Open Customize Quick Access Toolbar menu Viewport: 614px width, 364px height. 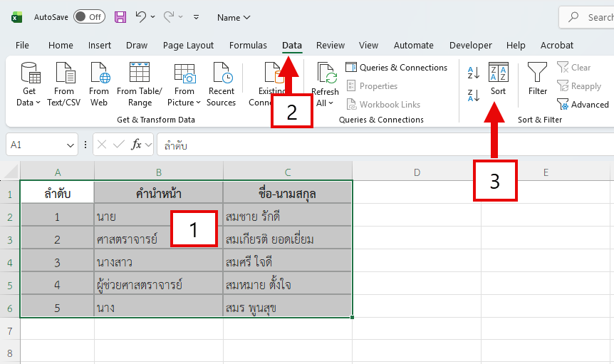point(196,17)
